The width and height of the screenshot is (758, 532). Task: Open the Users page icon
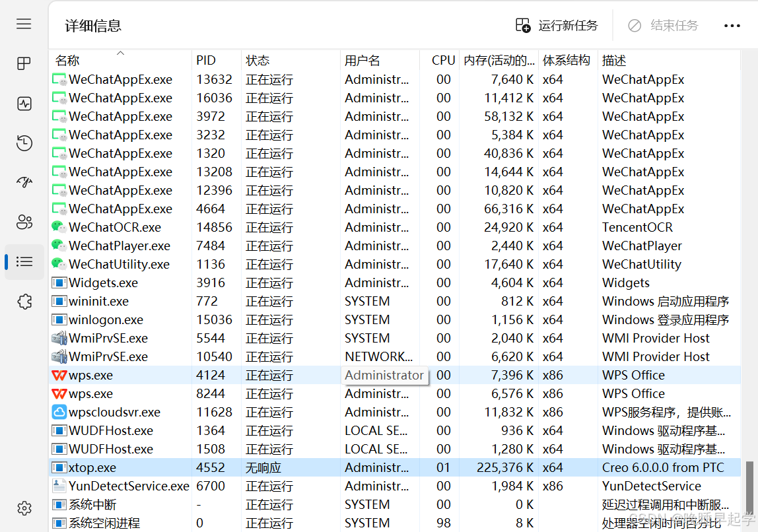pyautogui.click(x=24, y=222)
